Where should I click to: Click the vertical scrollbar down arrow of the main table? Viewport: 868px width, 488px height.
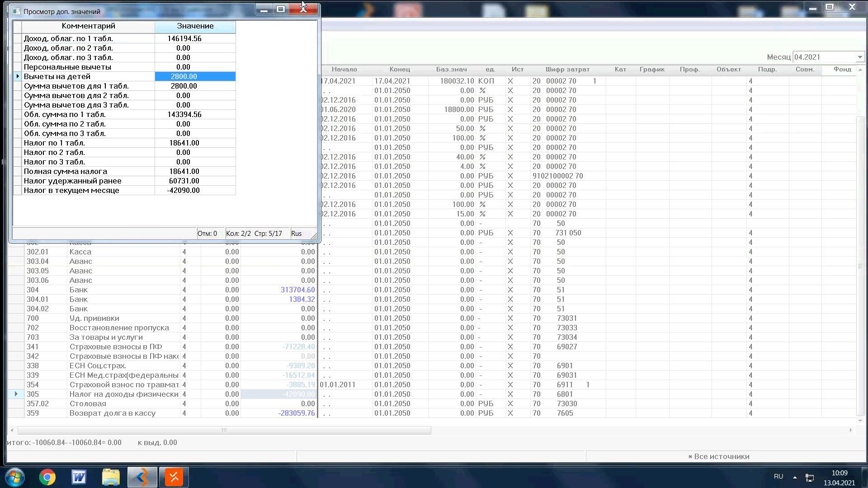pos(860,421)
